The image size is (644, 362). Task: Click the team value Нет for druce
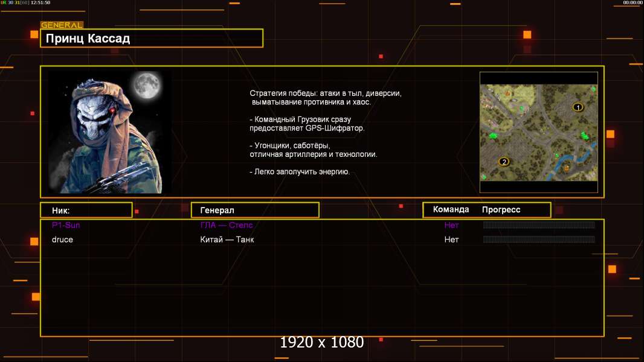click(451, 240)
